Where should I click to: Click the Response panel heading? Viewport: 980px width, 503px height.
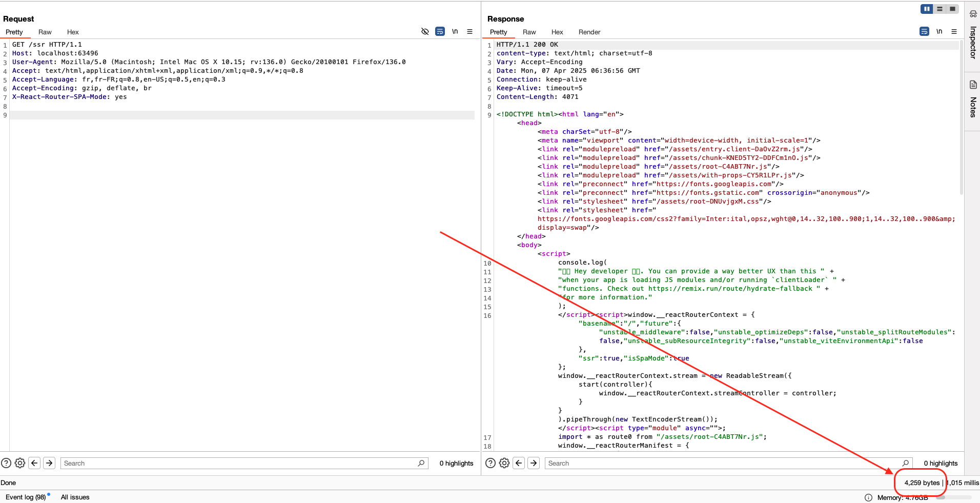pyautogui.click(x=505, y=19)
